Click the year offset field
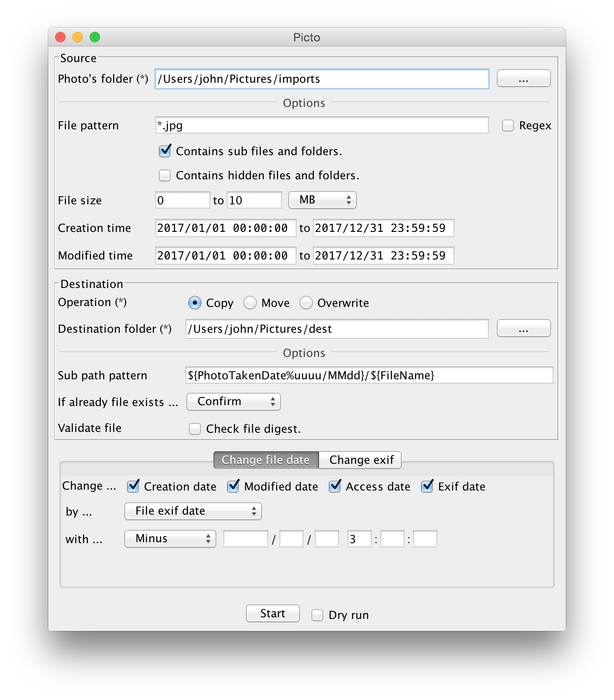The width and height of the screenshot is (614, 700). (x=246, y=539)
